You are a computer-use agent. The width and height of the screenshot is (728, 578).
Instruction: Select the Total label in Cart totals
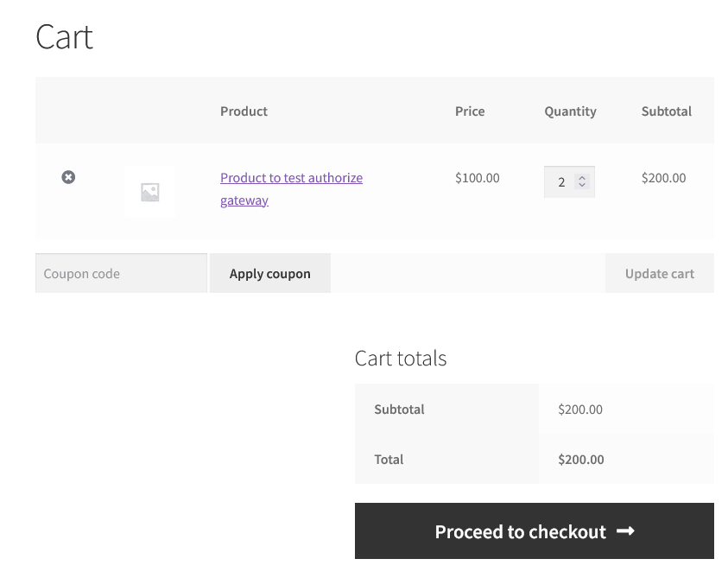pyautogui.click(x=389, y=460)
